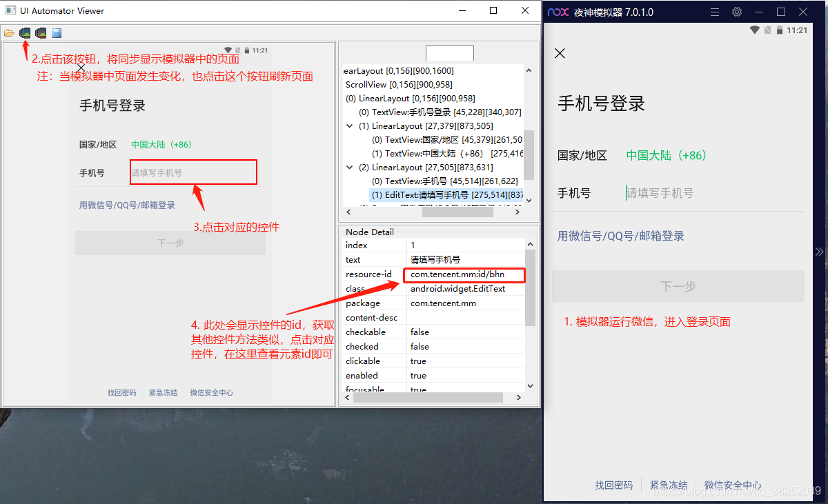The height and width of the screenshot is (504, 828).
Task: Click the Node Detail scroll-up arrow
Action: tap(530, 244)
